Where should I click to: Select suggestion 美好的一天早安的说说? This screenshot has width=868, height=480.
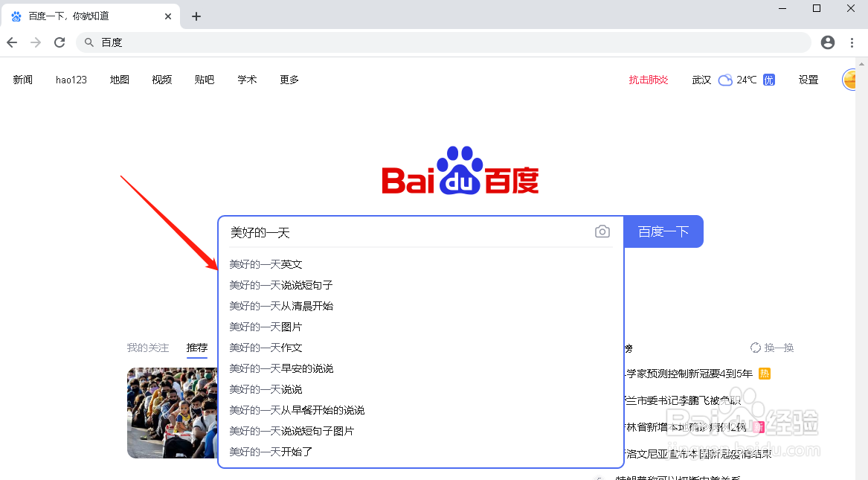281,368
